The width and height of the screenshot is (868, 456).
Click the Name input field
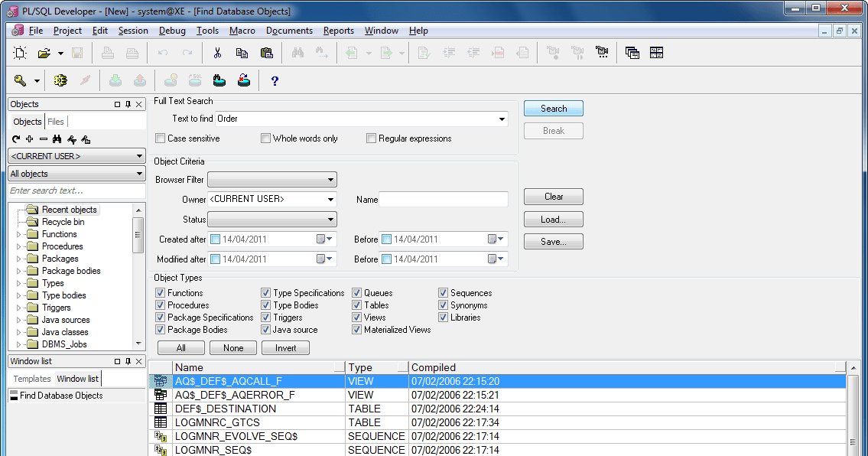coord(444,200)
